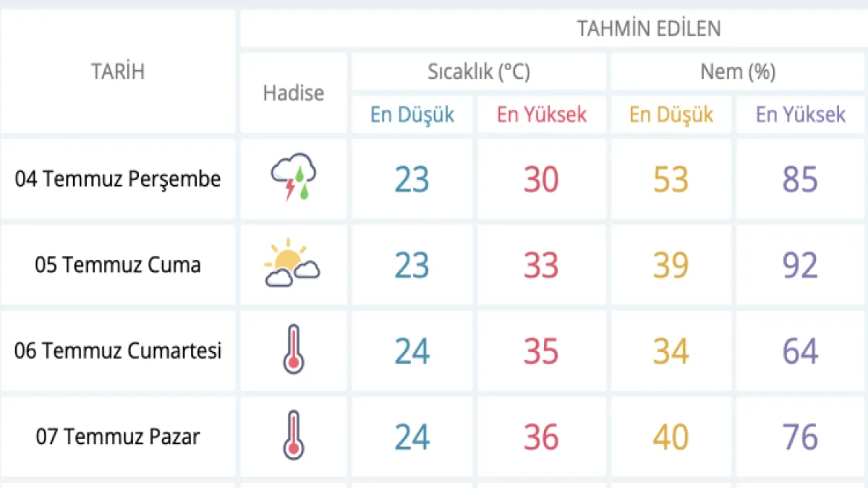Screen dimensions: 868x488
Task: Click the max humidity value 92 on Cuma
Action: click(800, 265)
